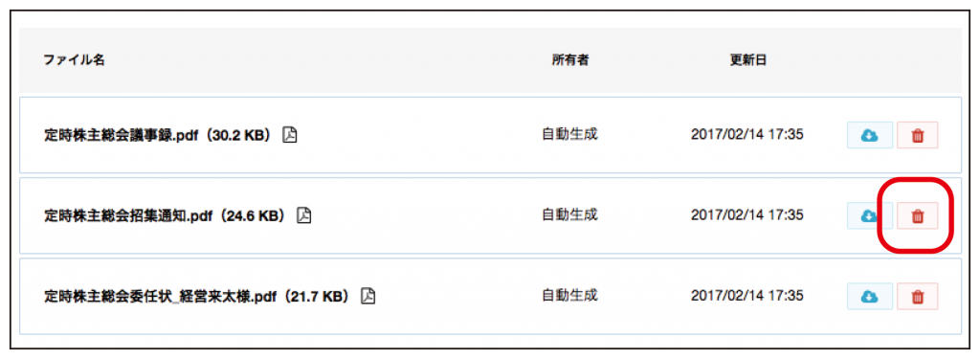Viewport: 980px width, 359px height.
Task: Download 定時株主総会招集通知.pdf via the cloud button
Action: point(869,215)
